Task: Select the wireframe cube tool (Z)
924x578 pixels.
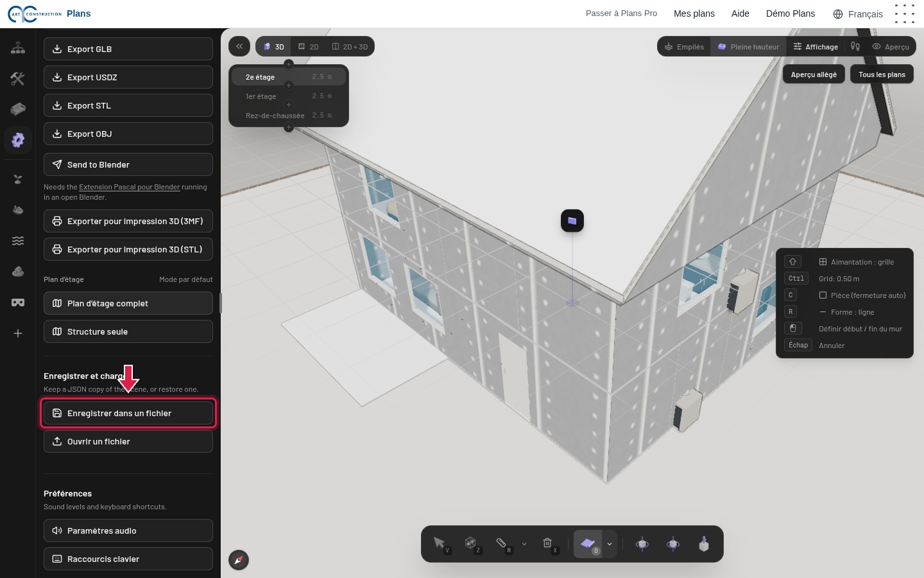Action: tap(470, 544)
